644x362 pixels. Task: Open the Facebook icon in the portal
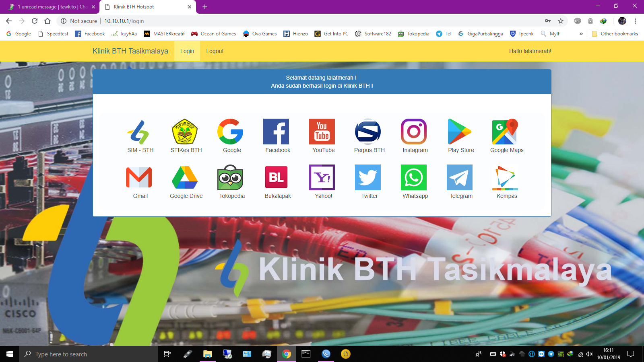pyautogui.click(x=276, y=132)
